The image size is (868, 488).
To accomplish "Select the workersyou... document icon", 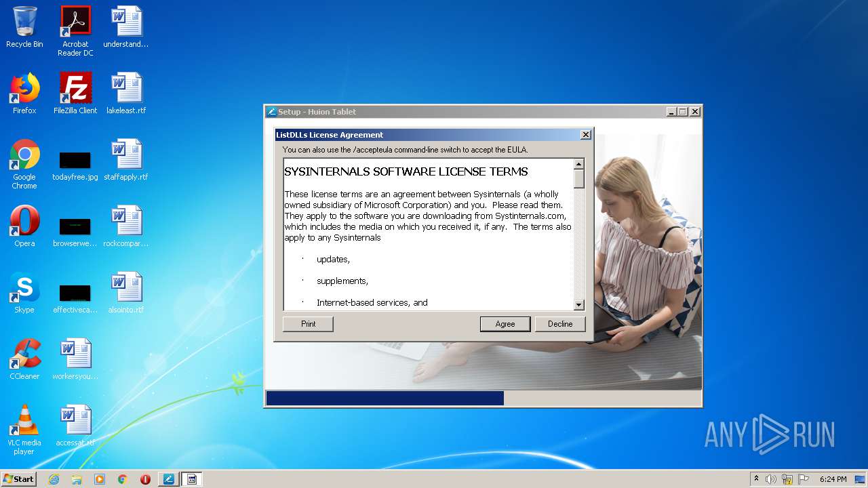I will tap(75, 359).
